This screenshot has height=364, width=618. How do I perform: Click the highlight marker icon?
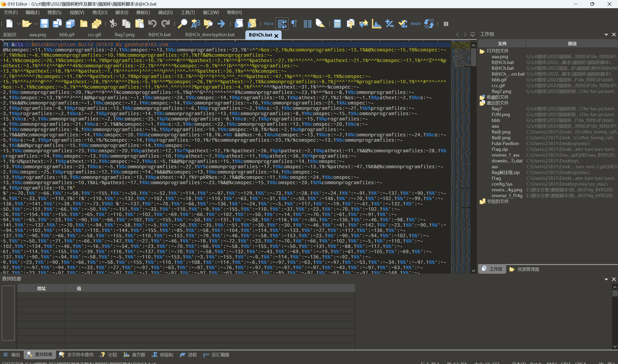(320, 24)
